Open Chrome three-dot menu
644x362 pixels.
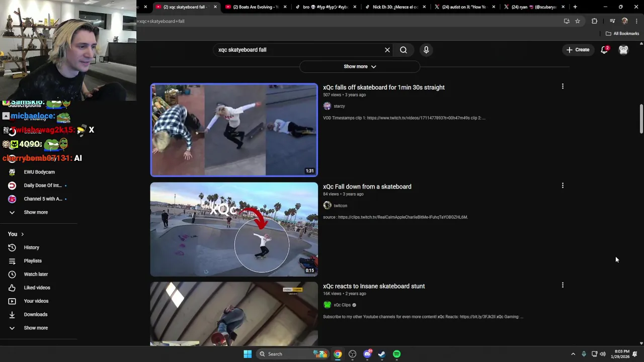click(x=636, y=21)
